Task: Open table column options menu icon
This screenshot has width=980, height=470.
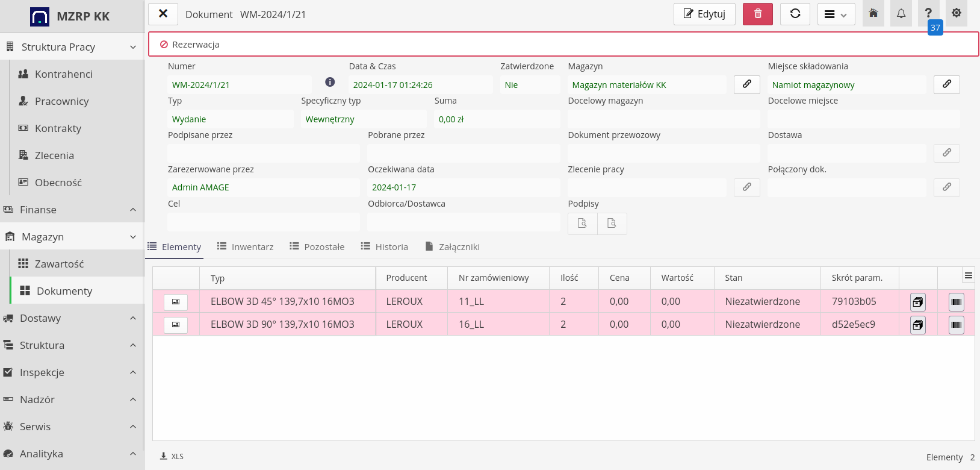Action: tap(968, 276)
